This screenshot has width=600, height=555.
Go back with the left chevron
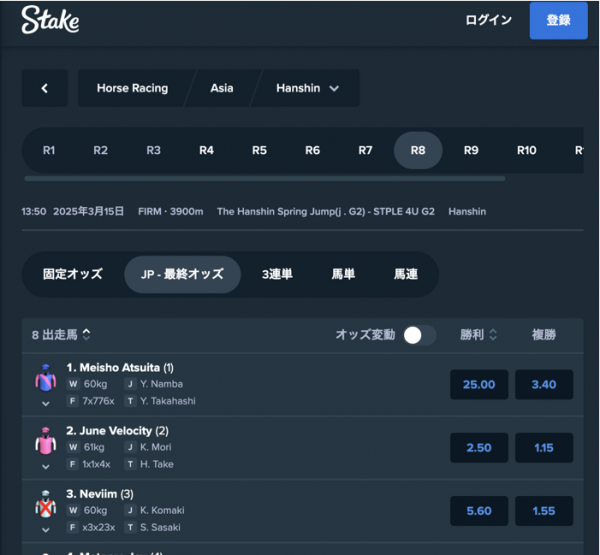(x=45, y=88)
